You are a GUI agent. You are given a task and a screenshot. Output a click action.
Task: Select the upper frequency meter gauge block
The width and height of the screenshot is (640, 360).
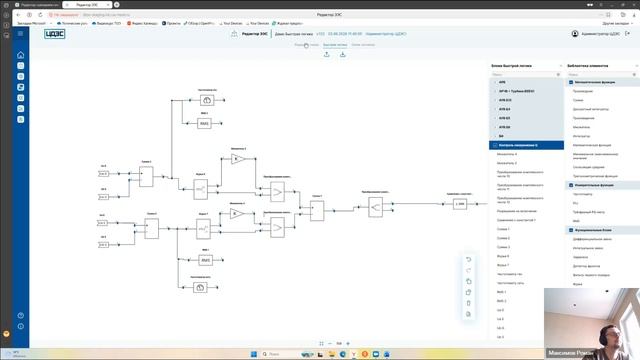207,100
